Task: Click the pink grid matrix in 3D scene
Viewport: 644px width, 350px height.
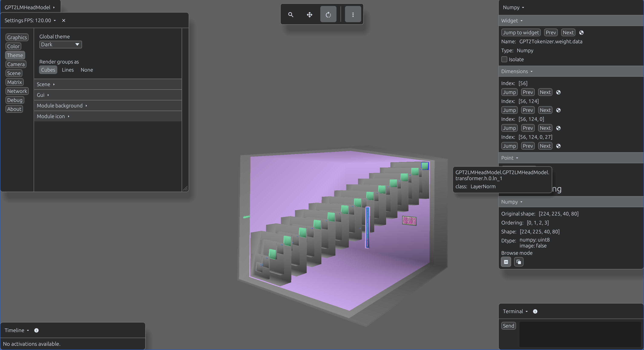Action: point(409,221)
